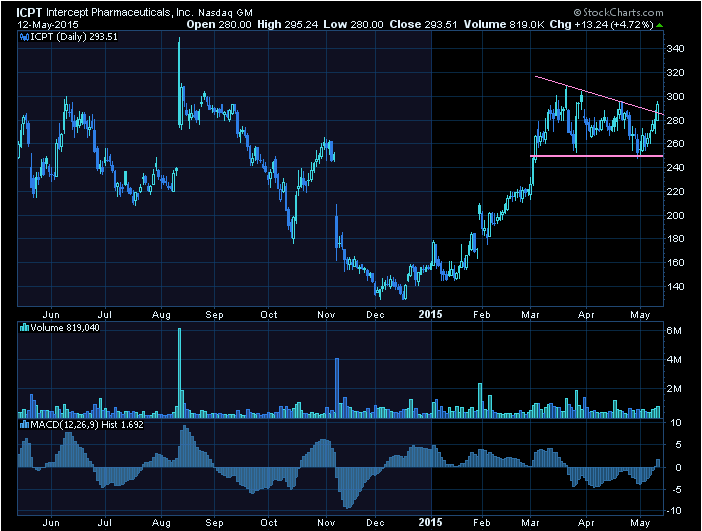Click the 200 price axis label
Viewport: 702px width, 531px height.
[676, 215]
